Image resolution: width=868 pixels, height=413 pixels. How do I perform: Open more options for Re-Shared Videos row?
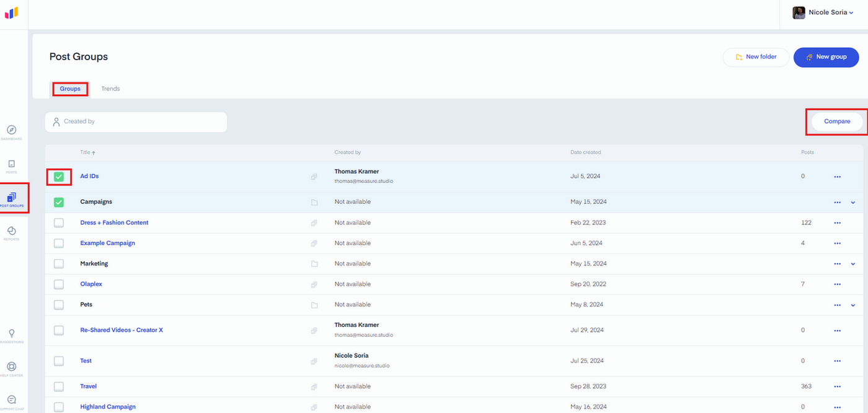838,330
